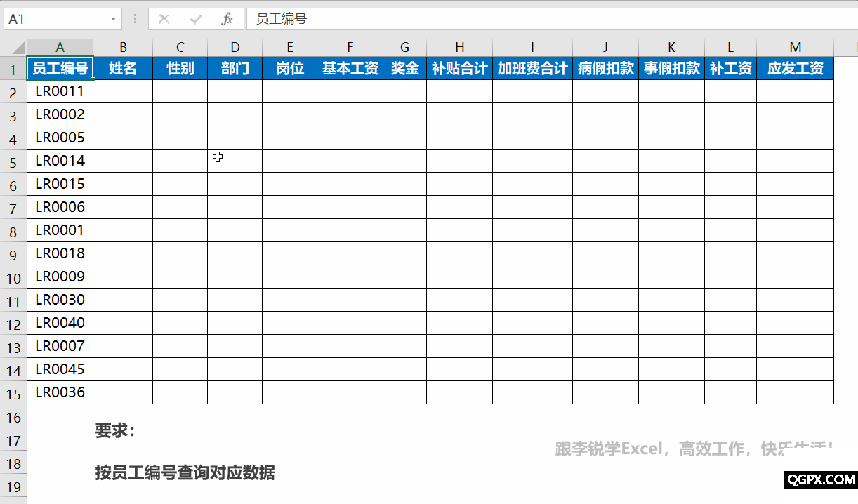The height and width of the screenshot is (504, 858).
Task: Select cell containing LR0015
Action: tap(60, 184)
